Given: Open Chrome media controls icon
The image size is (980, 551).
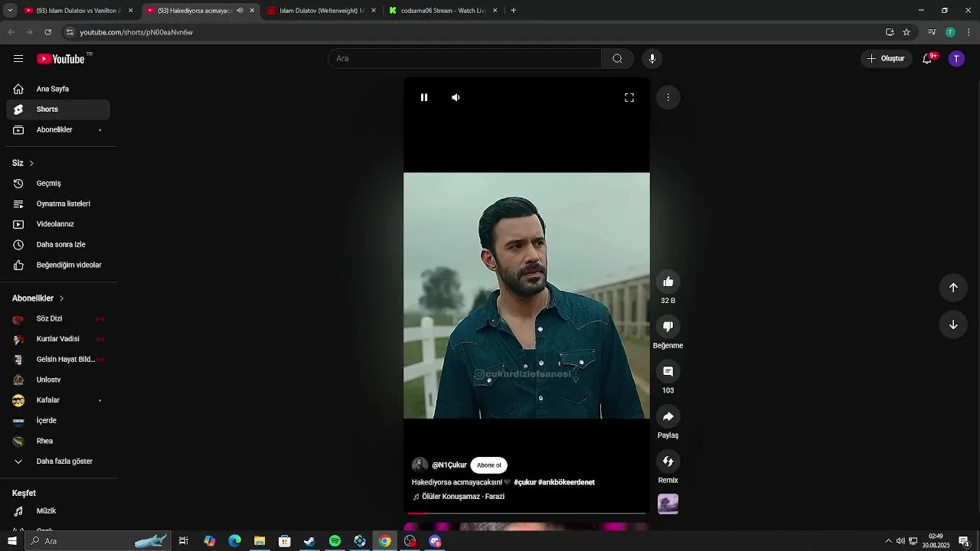Looking at the screenshot, I should tap(932, 32).
